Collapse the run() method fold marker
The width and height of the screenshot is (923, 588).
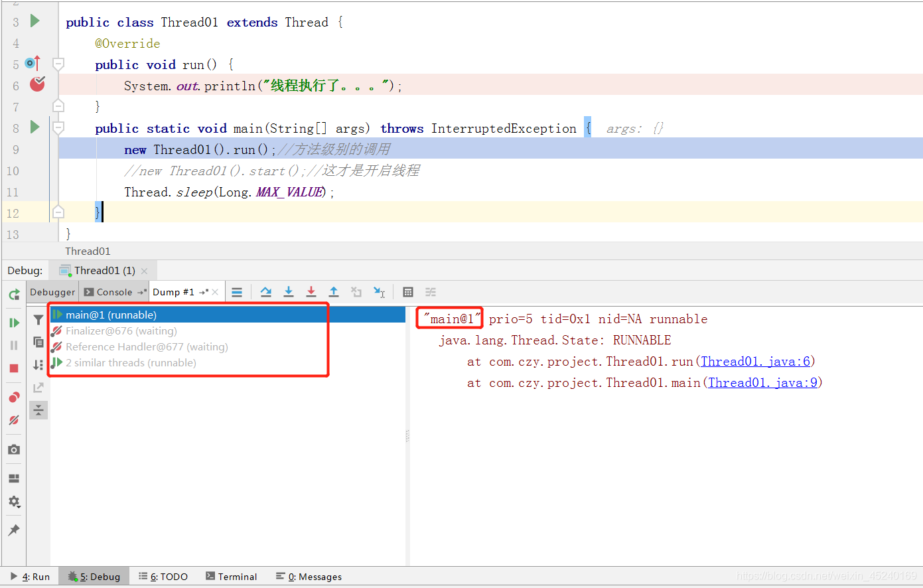(x=58, y=64)
